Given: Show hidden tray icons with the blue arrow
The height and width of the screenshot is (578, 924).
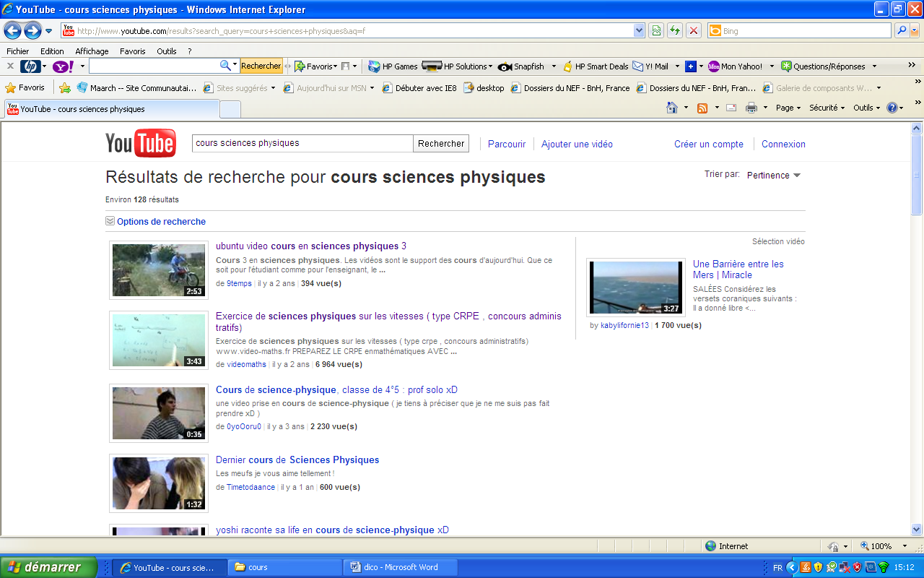Looking at the screenshot, I should click(792, 567).
